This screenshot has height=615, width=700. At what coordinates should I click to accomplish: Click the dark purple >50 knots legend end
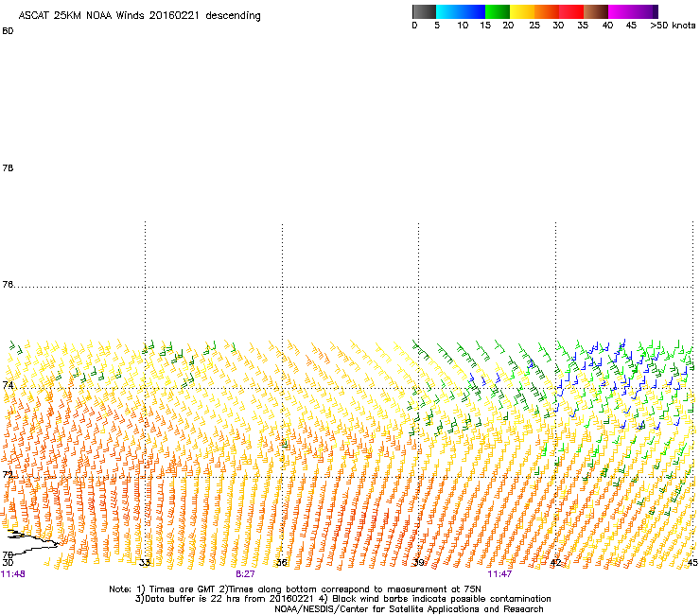(655, 11)
